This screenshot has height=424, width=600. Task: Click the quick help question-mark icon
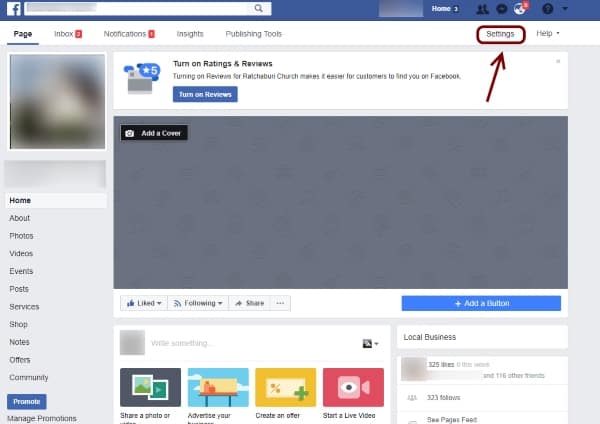pyautogui.click(x=546, y=10)
